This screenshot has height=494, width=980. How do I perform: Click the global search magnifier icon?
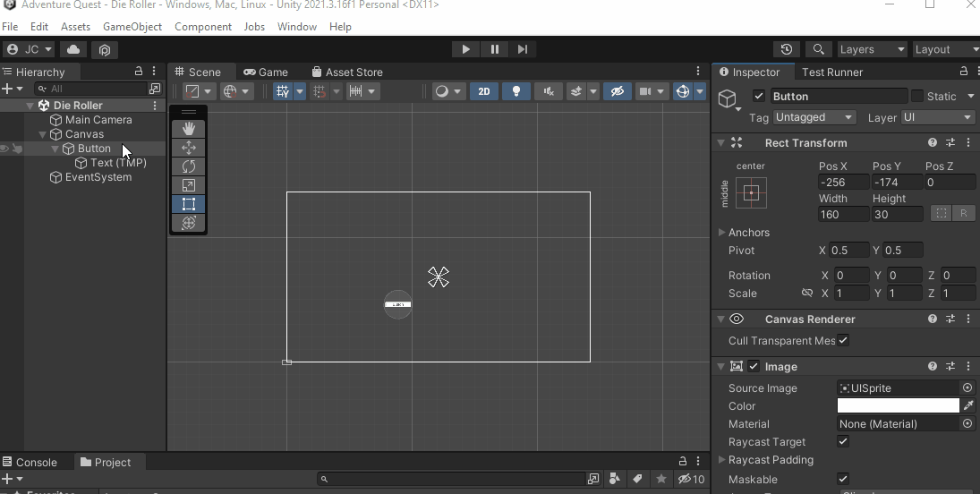[x=818, y=49]
